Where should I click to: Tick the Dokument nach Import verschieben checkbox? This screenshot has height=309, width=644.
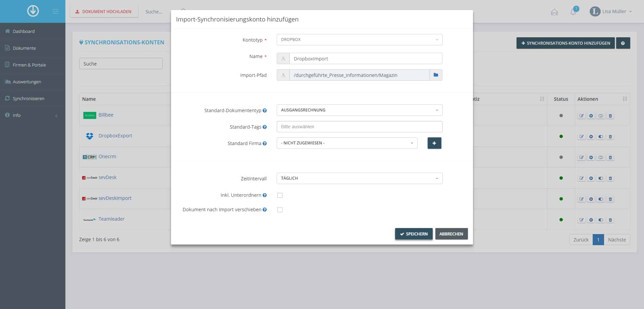280,210
